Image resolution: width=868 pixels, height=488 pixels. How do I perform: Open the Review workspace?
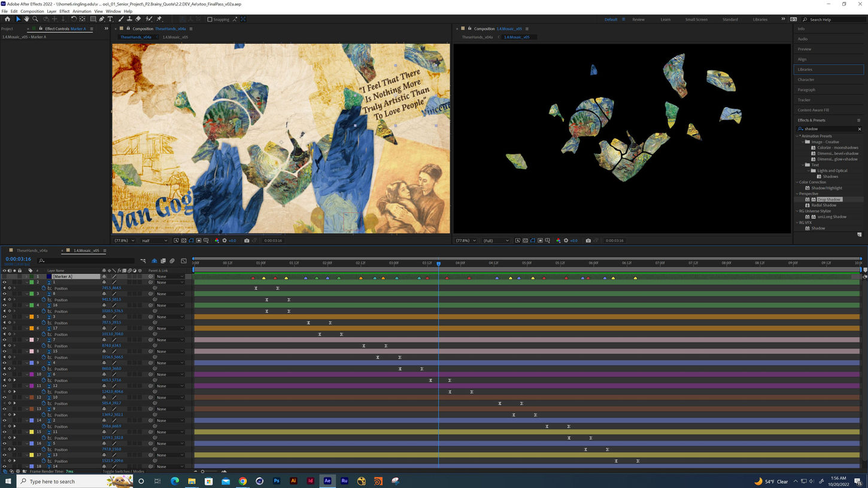638,19
